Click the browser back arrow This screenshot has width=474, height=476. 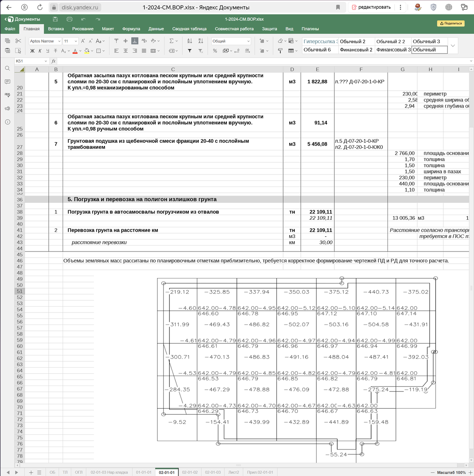(9, 7)
